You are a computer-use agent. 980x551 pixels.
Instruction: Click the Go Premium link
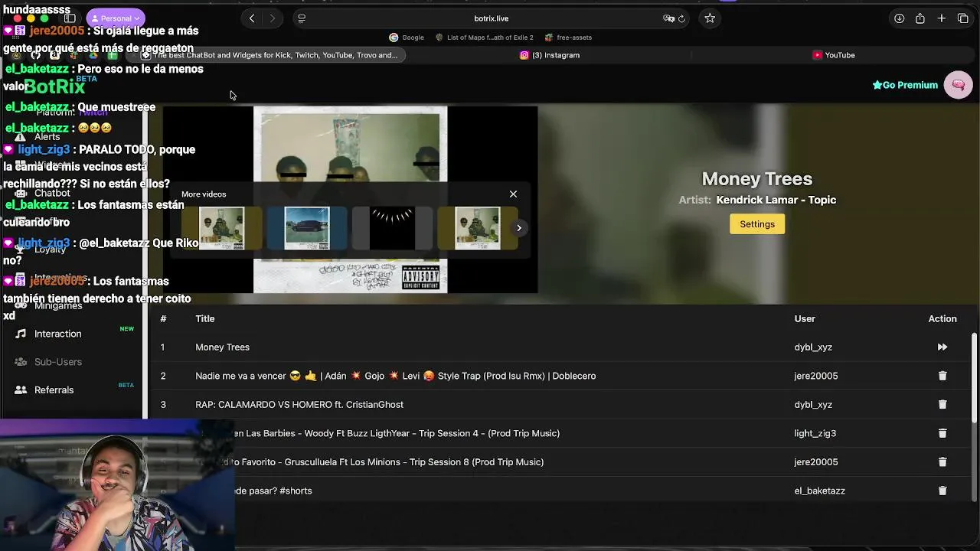click(x=905, y=85)
